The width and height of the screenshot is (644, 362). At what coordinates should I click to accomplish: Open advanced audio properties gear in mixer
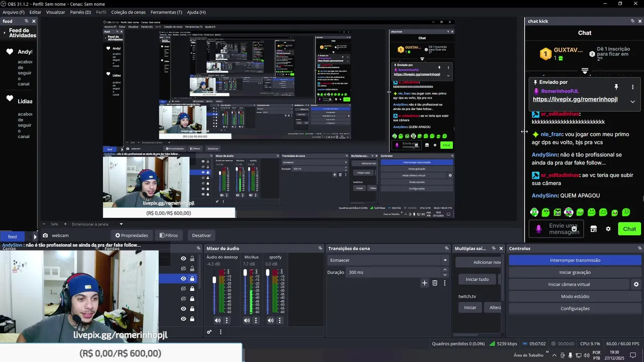(209, 332)
